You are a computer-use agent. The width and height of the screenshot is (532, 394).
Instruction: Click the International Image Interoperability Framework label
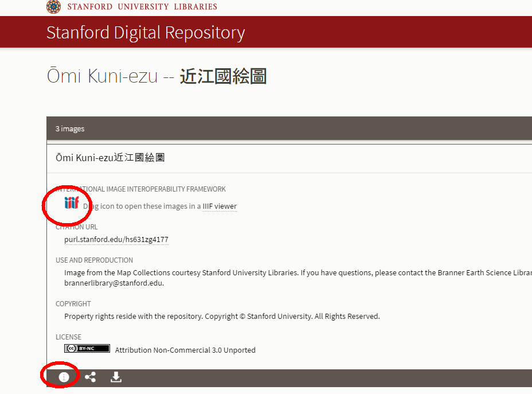click(x=141, y=189)
